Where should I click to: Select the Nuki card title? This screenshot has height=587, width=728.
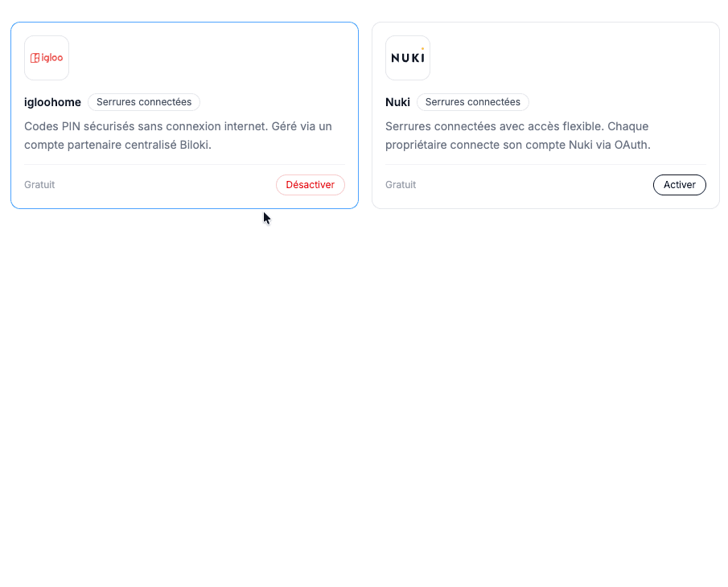click(397, 102)
